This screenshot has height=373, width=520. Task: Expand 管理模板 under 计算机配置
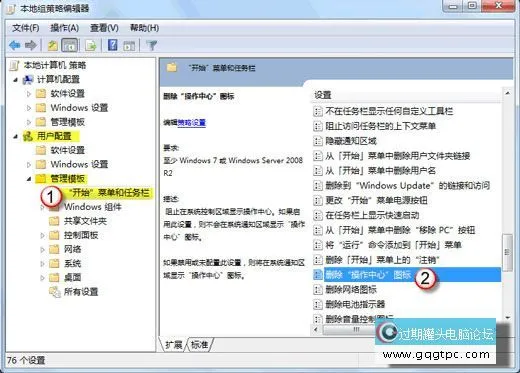(29, 122)
